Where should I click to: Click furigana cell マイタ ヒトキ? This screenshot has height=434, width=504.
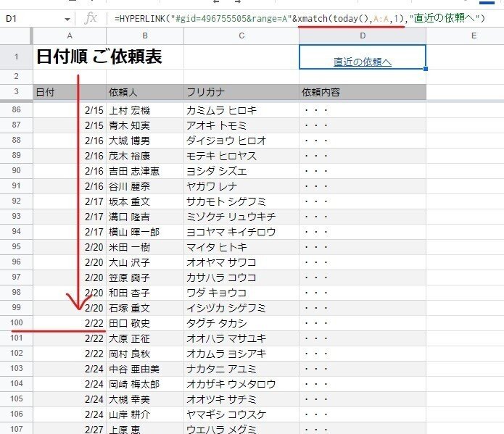(x=241, y=247)
